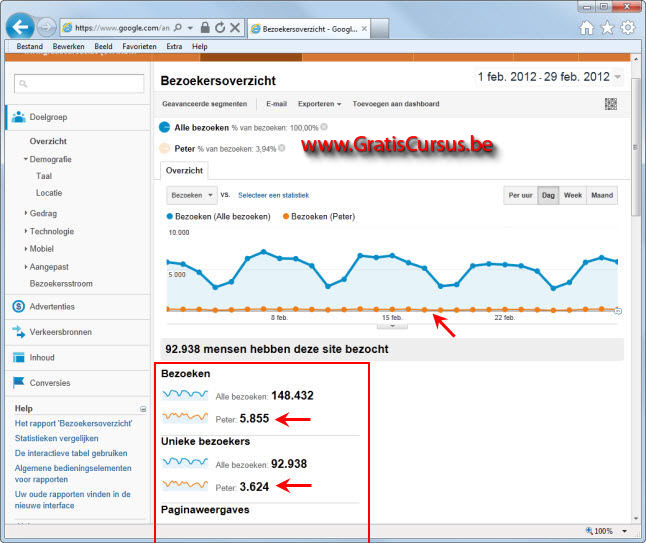Open Bezoekersstroom in sidebar
Screen dimensions: 646x543
[61, 283]
